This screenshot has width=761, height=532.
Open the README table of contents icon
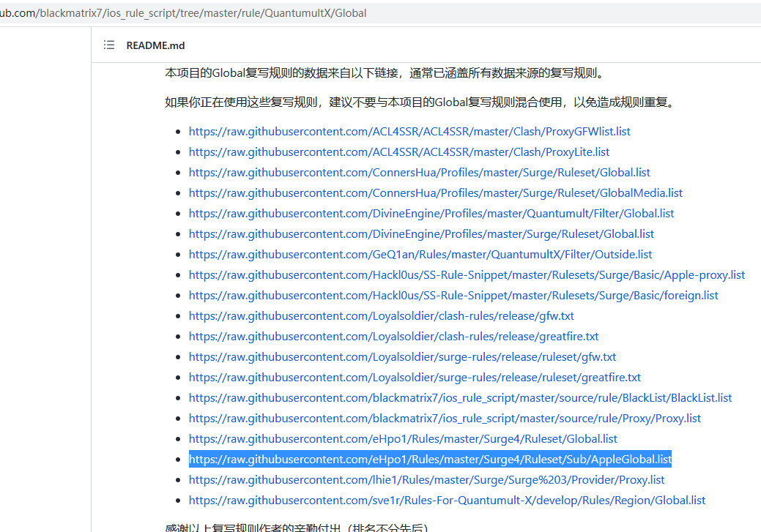point(108,45)
